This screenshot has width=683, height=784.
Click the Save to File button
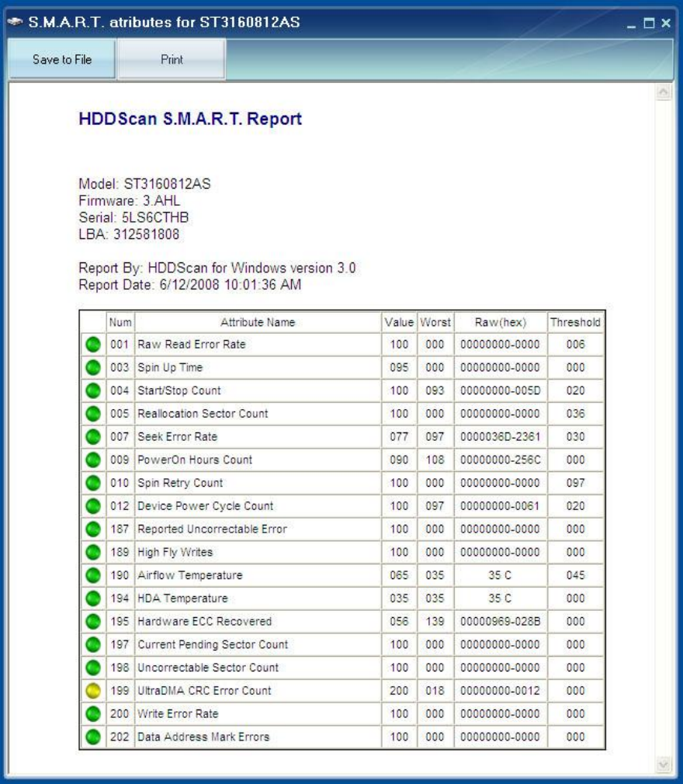tap(62, 60)
